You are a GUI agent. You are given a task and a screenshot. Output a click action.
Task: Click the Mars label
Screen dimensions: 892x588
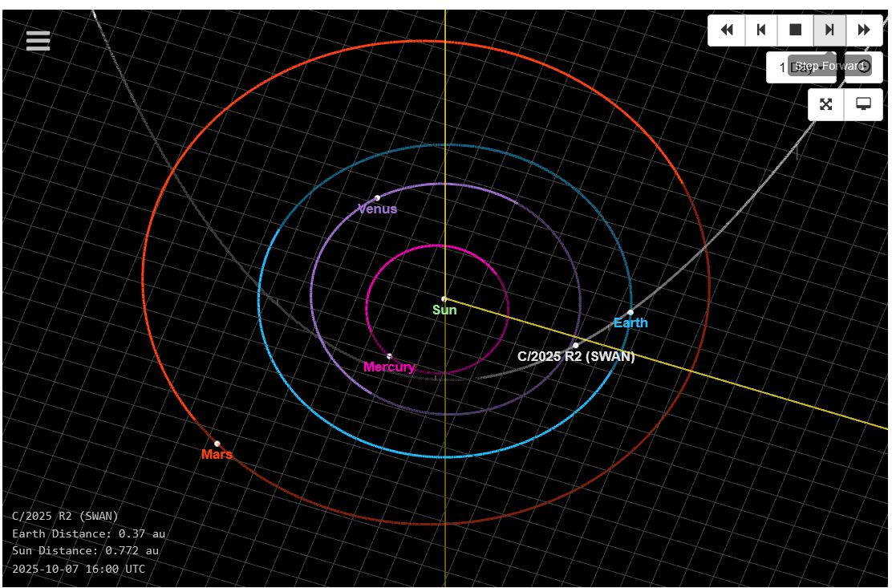[x=217, y=455]
